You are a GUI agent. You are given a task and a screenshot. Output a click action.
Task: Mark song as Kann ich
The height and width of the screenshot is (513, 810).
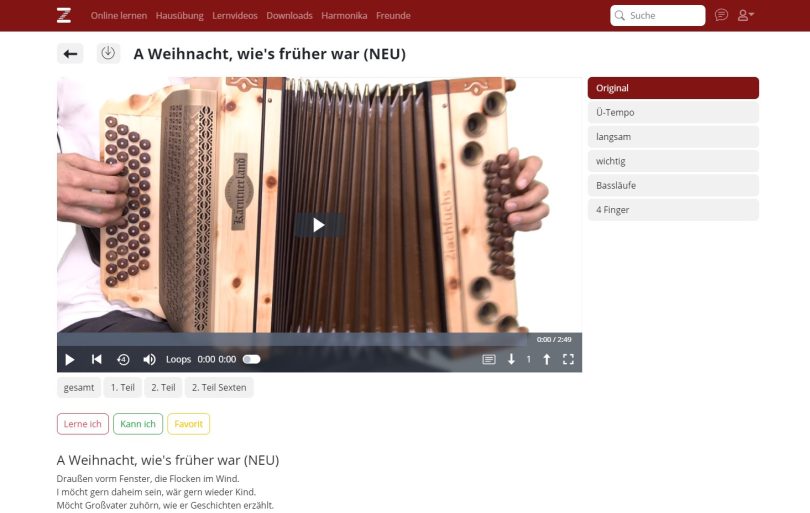[138, 424]
